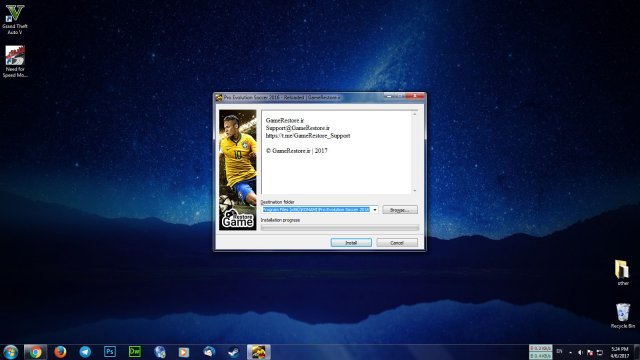Screen dimensions: 640x360
Task: Open Dreamweaver from the taskbar
Action: pos(135,352)
